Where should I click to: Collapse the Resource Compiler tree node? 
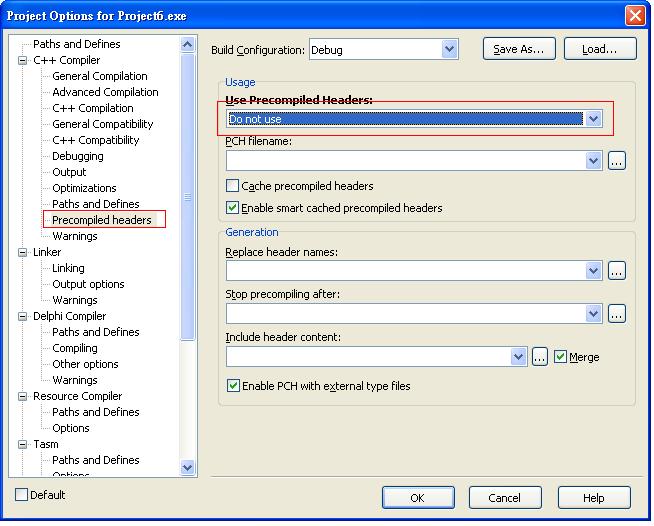pyautogui.click(x=23, y=396)
